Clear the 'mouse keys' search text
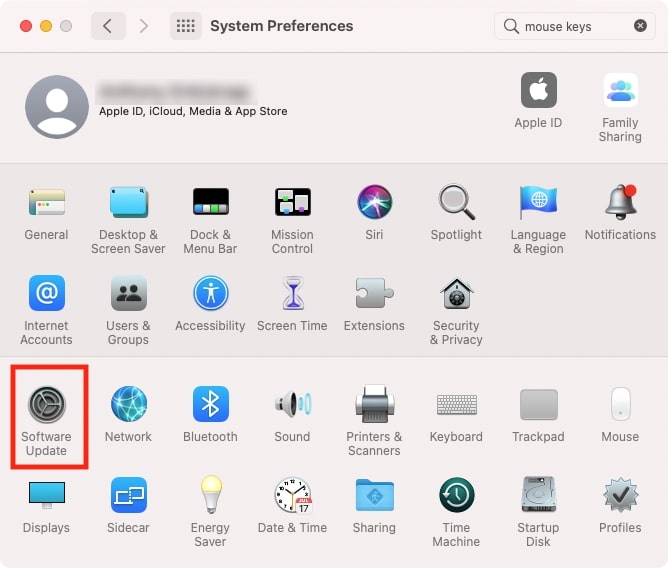This screenshot has height=568, width=668. [x=640, y=26]
